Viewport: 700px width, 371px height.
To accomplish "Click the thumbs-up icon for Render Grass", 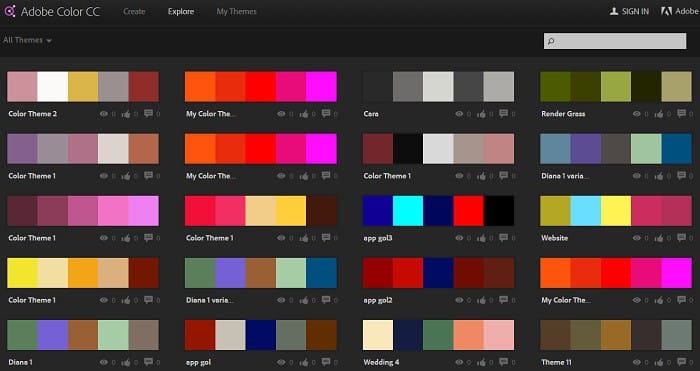I will [x=659, y=114].
